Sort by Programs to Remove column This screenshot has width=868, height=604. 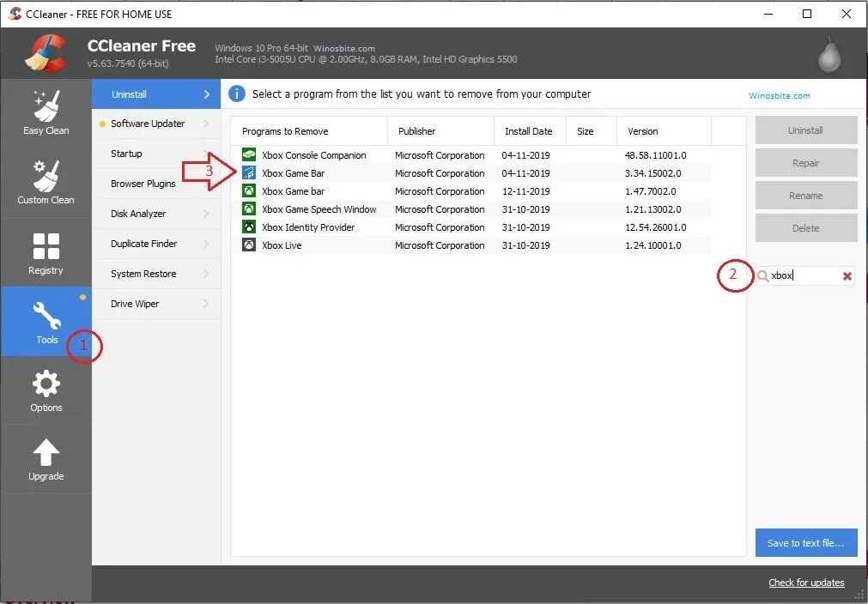coord(309,131)
